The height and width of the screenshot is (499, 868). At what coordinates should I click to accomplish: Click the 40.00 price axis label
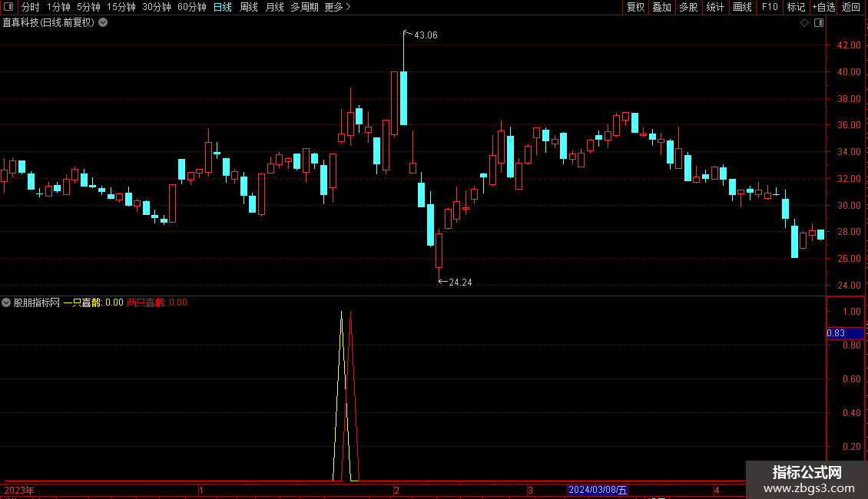coord(849,72)
